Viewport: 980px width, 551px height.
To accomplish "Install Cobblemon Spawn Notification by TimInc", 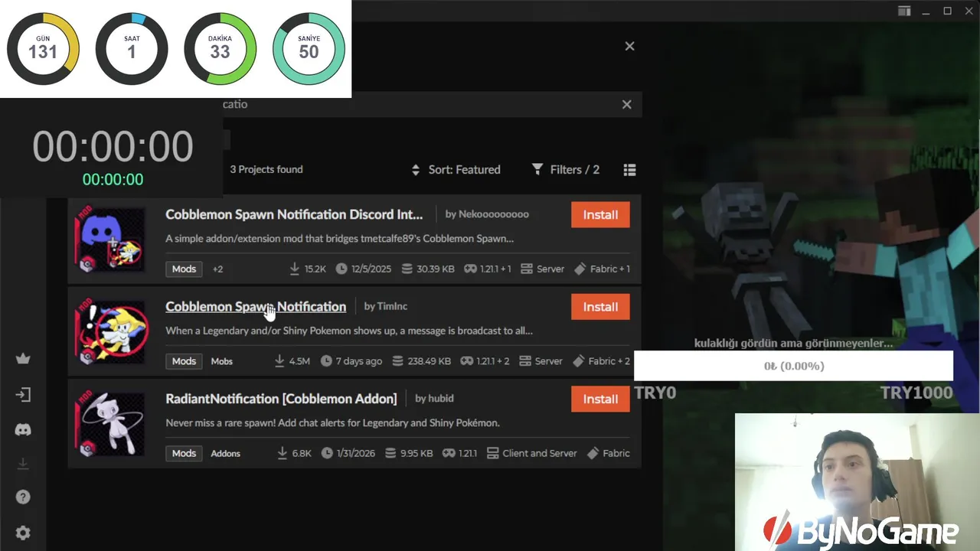I will [600, 307].
